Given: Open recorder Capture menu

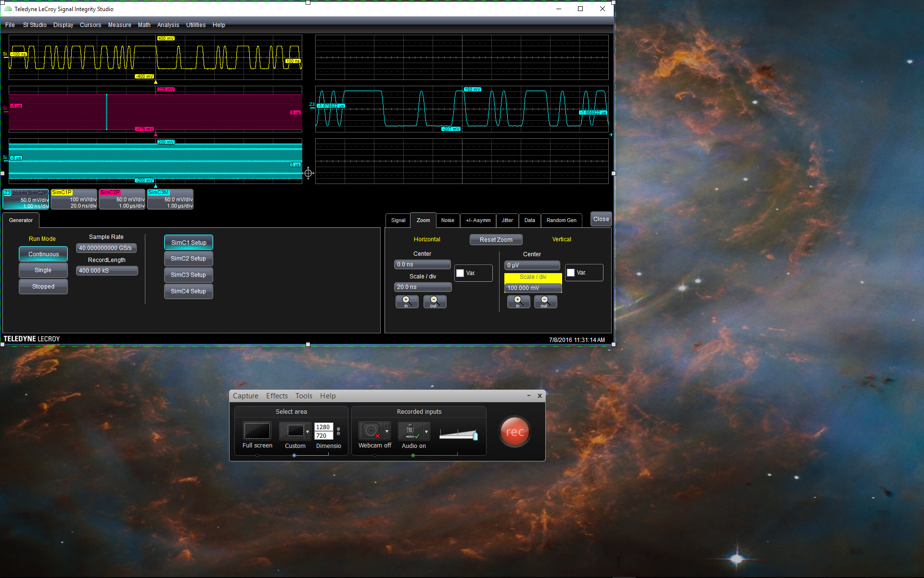Looking at the screenshot, I should pos(245,396).
